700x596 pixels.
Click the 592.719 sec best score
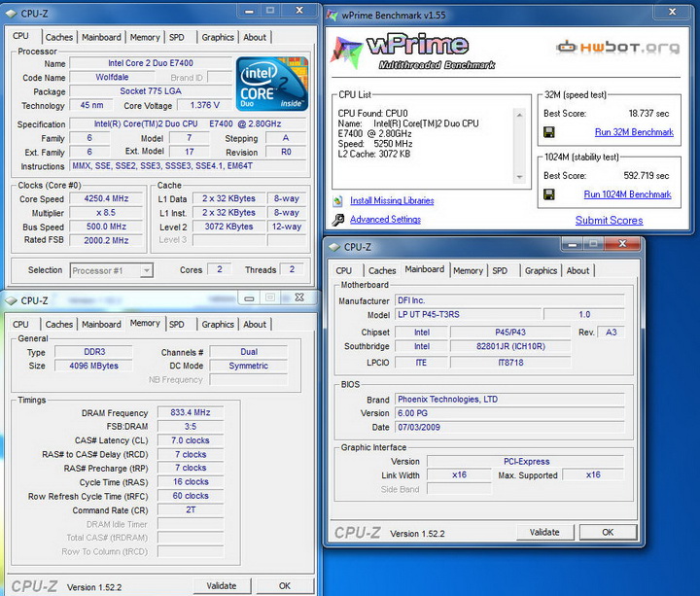(646, 175)
